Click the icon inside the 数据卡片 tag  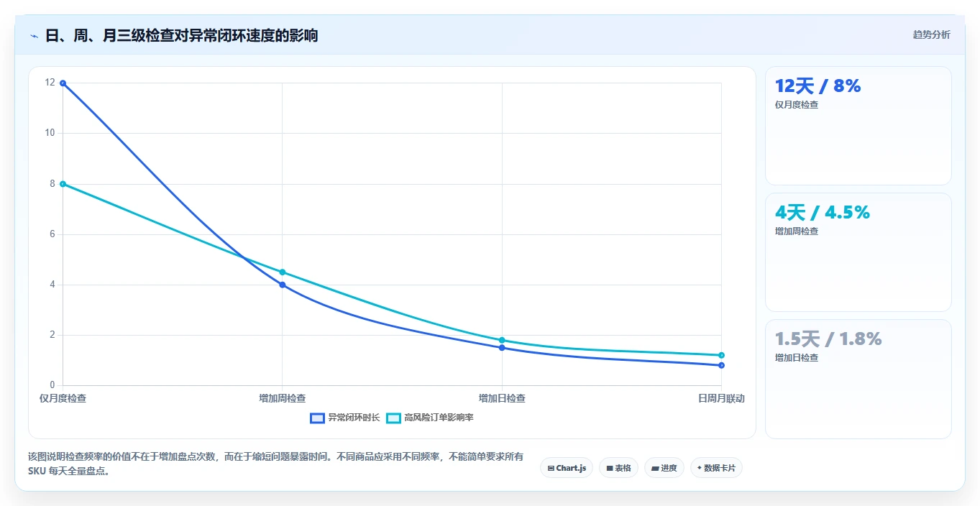tap(700, 468)
